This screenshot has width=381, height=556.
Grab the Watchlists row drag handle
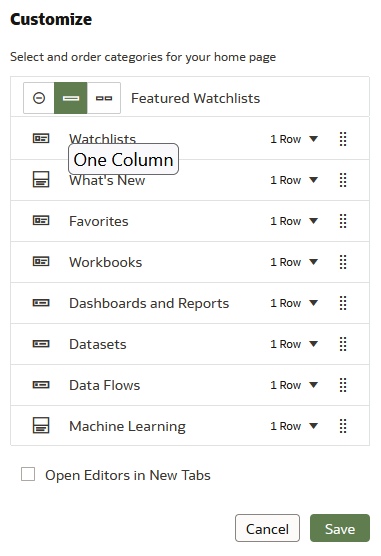coord(343,139)
